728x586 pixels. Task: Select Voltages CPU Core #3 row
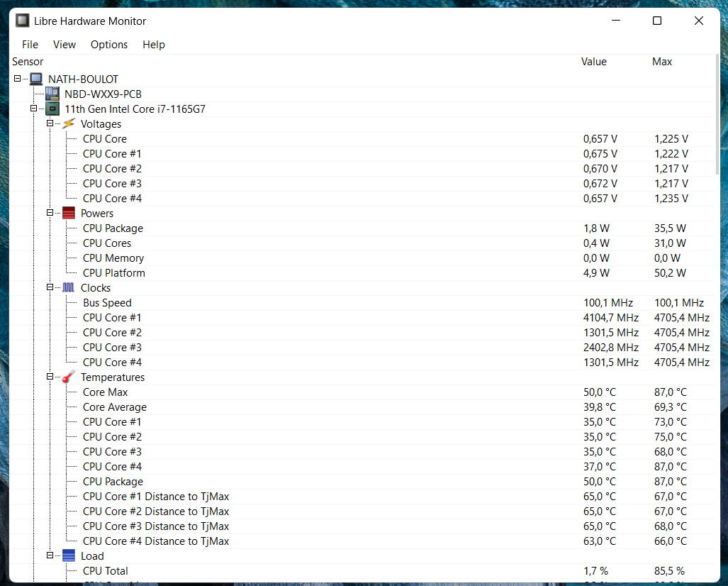(362, 184)
